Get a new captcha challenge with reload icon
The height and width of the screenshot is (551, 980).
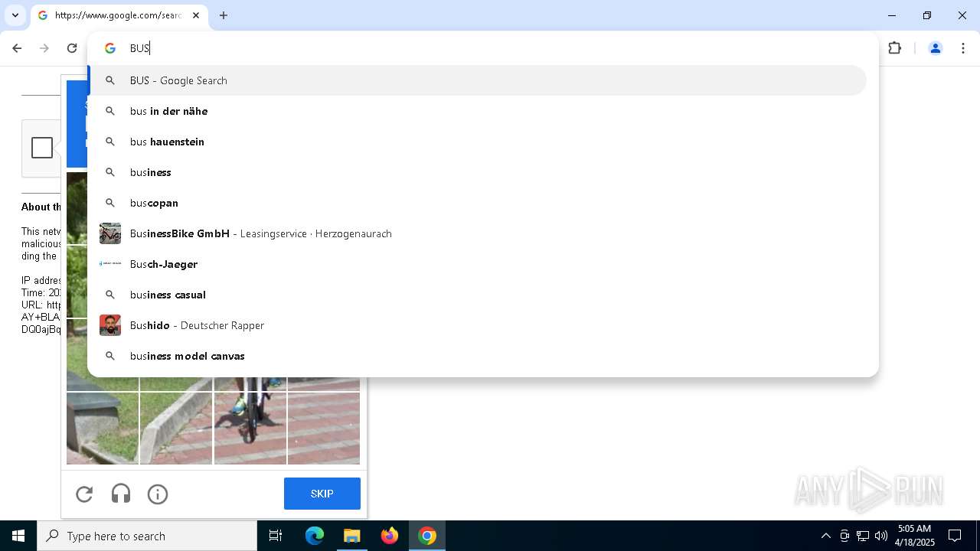coord(84,494)
